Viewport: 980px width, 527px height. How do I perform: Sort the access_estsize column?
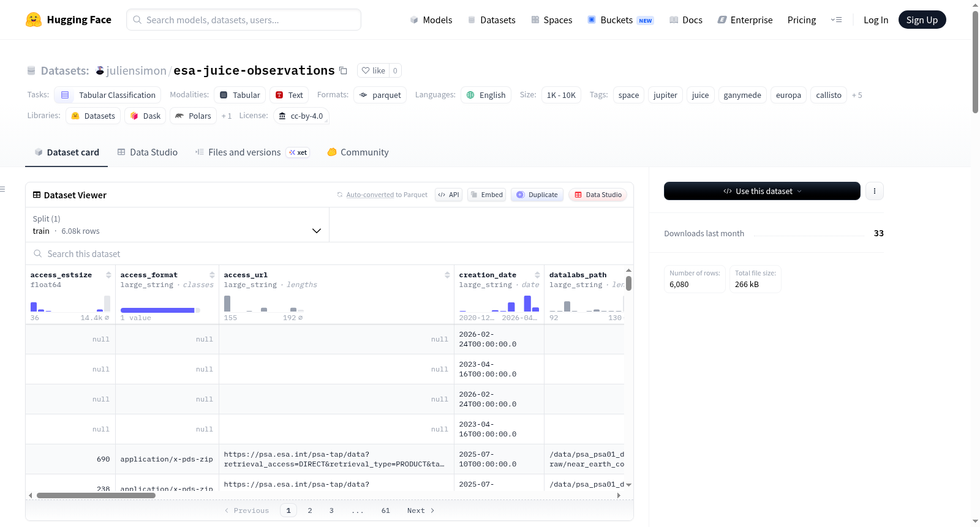pyautogui.click(x=108, y=275)
